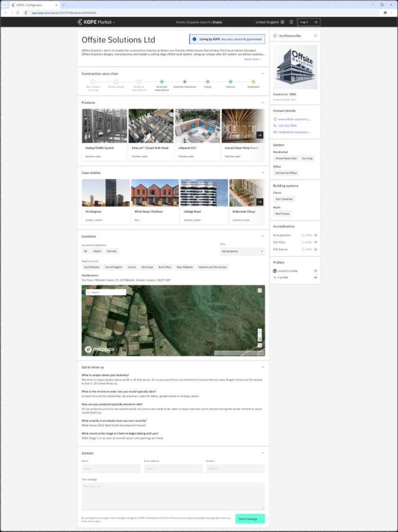The height and width of the screenshot is (532, 398).
Task: Select the Commercial Offices sector chip
Action: tap(286, 173)
